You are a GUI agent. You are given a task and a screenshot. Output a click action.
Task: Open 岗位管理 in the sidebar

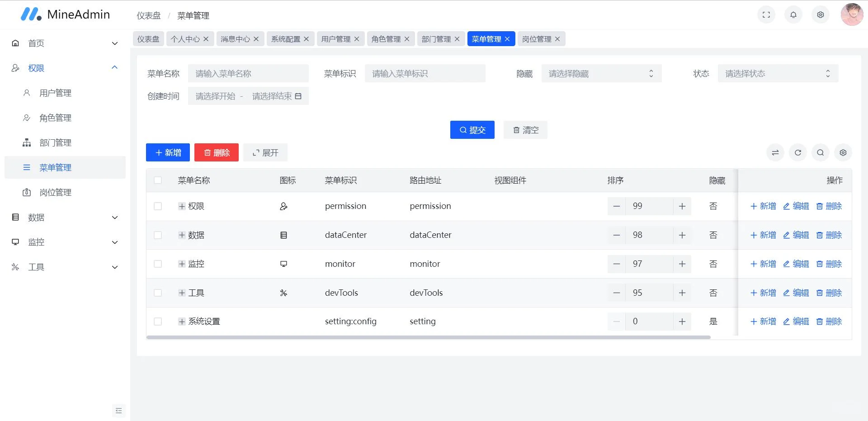coord(65,193)
